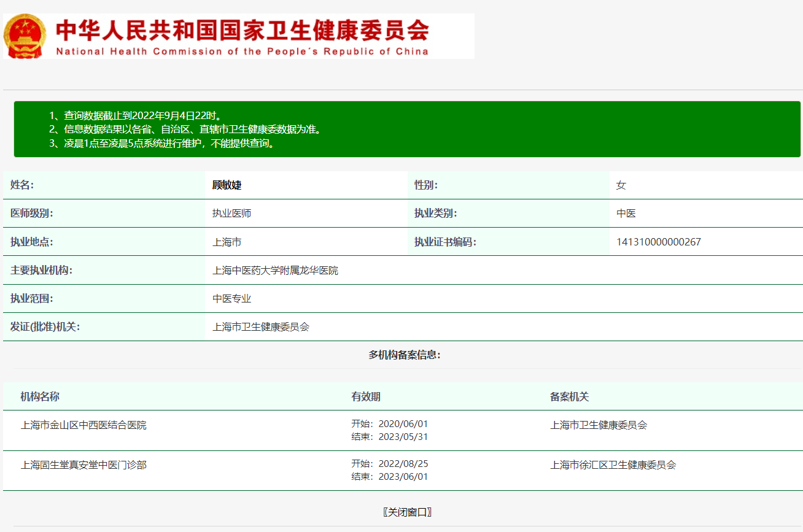Viewport: 803px width, 532px height.
Task: Click the 执业类别 label
Action: point(436,214)
